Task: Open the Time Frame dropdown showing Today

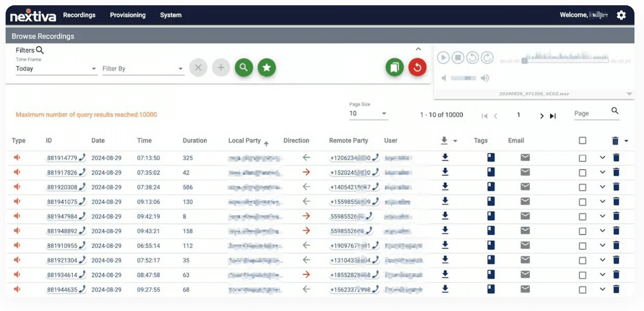Action: pos(56,68)
